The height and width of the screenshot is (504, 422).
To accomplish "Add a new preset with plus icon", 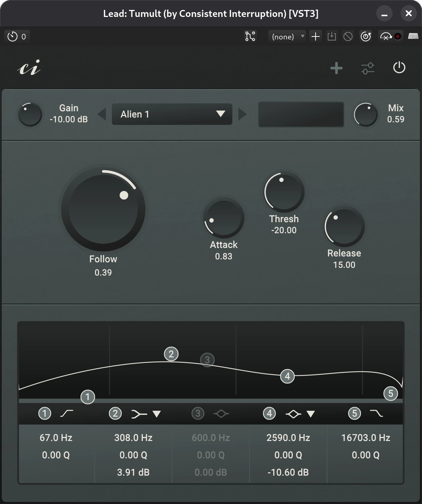I will [316, 36].
